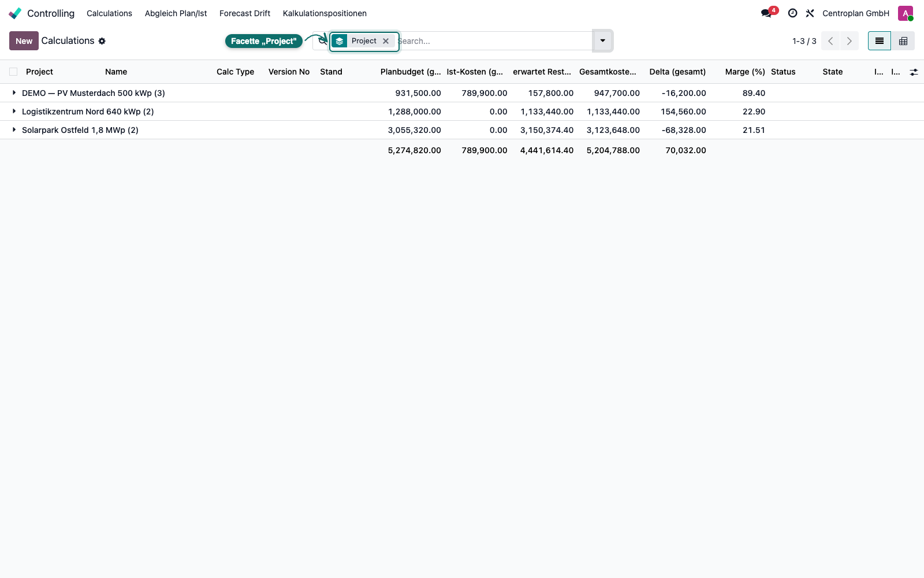Switch to list view
Screen dimensions: 924x578
[x=880, y=41]
